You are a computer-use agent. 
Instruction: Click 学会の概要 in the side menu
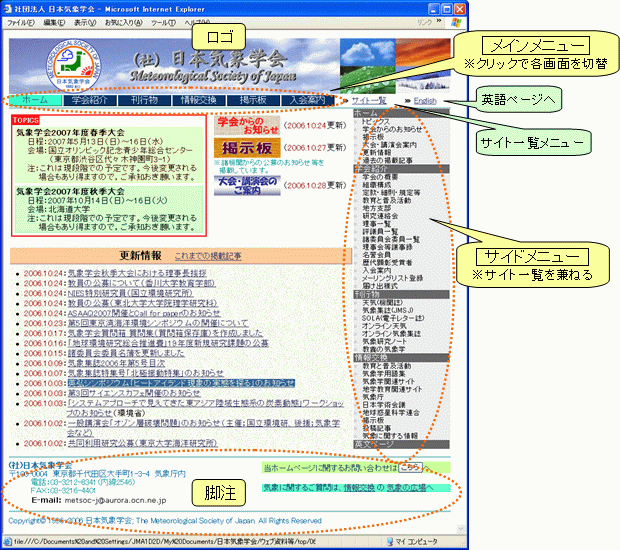[380, 177]
